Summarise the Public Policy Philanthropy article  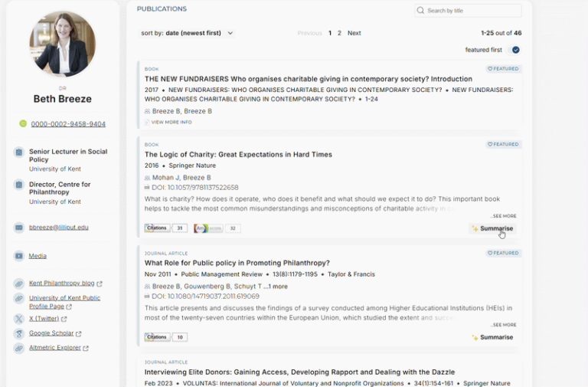coord(492,337)
